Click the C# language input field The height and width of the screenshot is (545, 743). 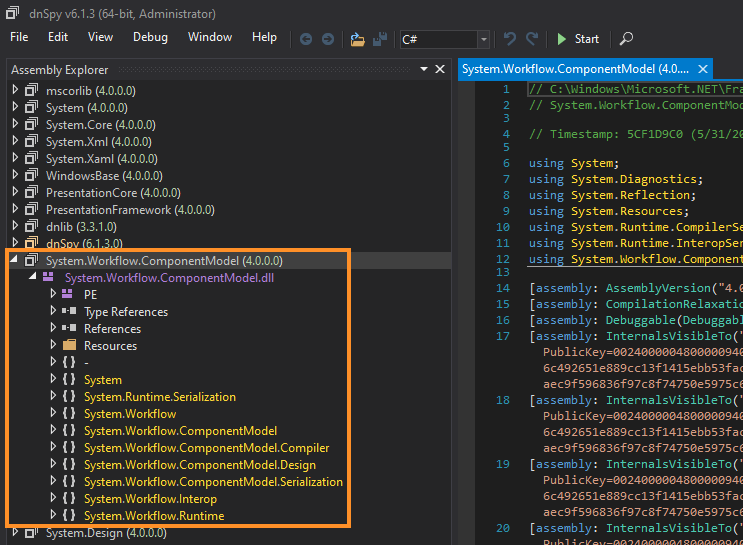pyautogui.click(x=439, y=39)
